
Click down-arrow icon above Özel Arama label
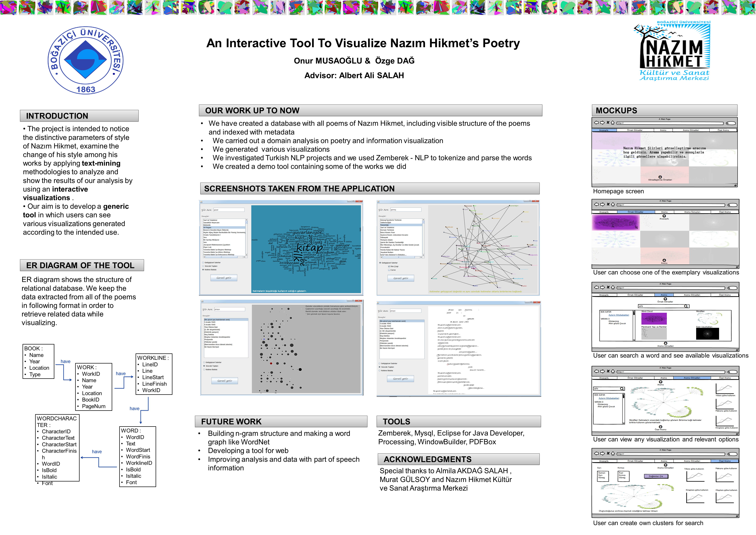pos(660,427)
